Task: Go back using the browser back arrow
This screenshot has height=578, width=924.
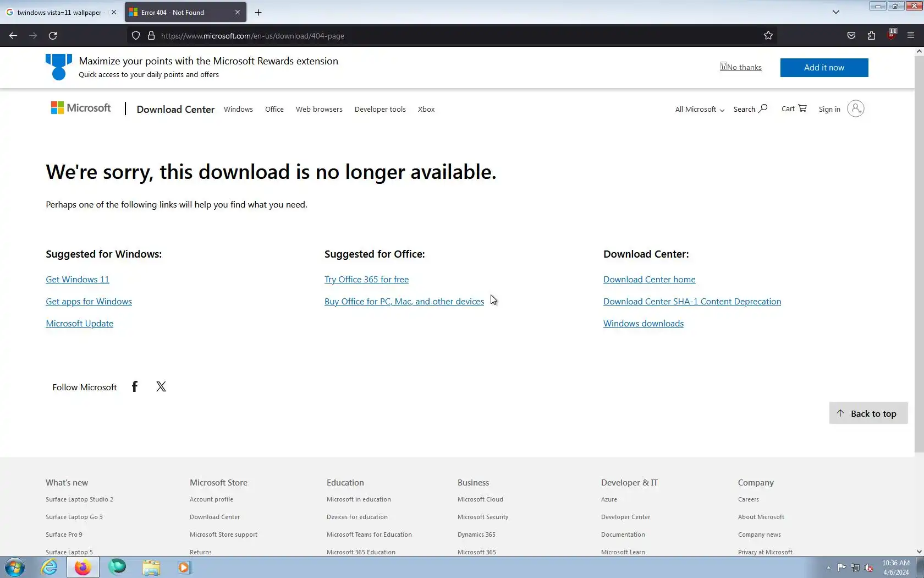Action: [13, 36]
